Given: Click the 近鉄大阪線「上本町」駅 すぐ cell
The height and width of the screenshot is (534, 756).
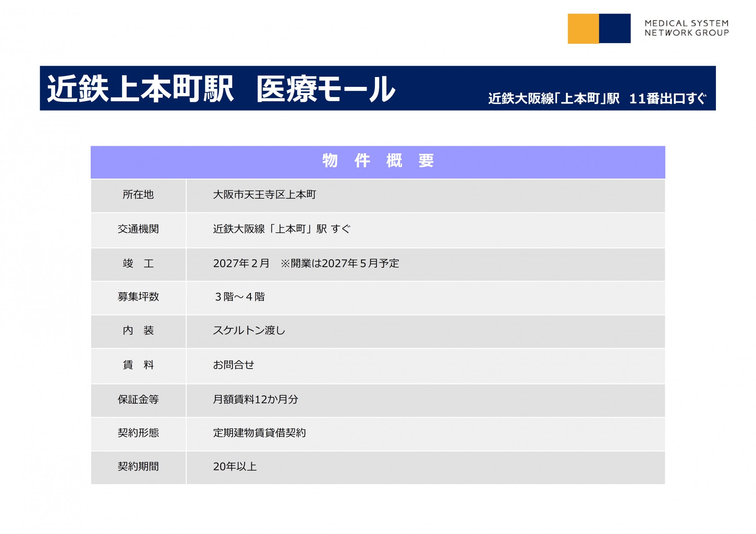Looking at the screenshot, I should (282, 229).
